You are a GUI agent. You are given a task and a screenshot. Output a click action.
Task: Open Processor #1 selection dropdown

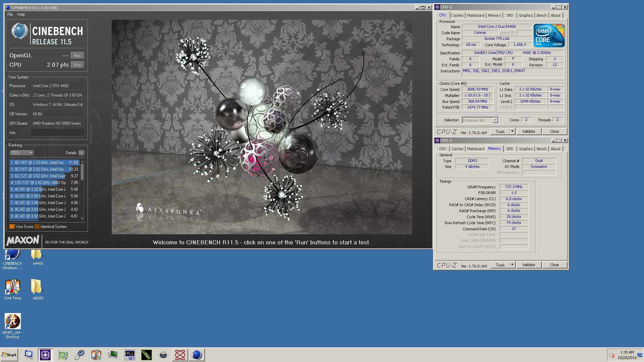480,120
